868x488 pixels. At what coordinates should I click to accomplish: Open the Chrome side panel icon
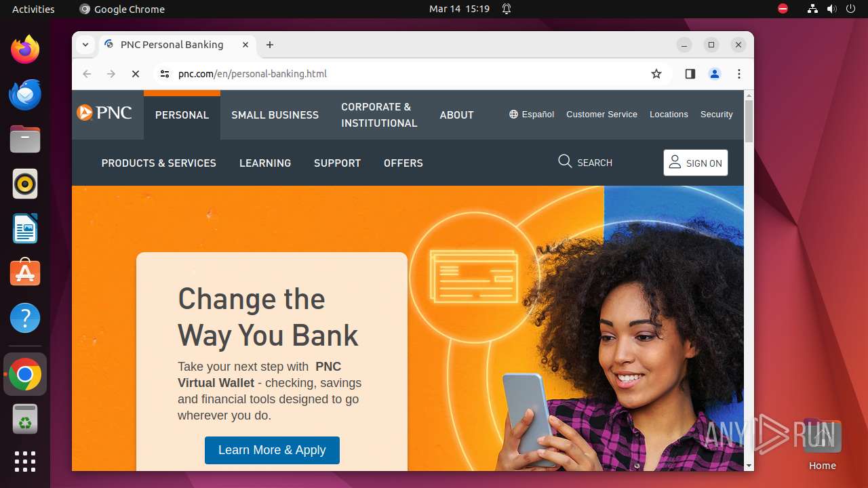tap(690, 74)
